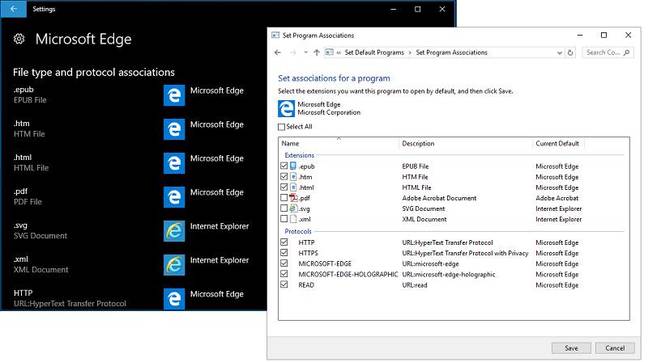The image size is (648, 362).
Task: Check the .pdf extension checkbox
Action: click(284, 198)
